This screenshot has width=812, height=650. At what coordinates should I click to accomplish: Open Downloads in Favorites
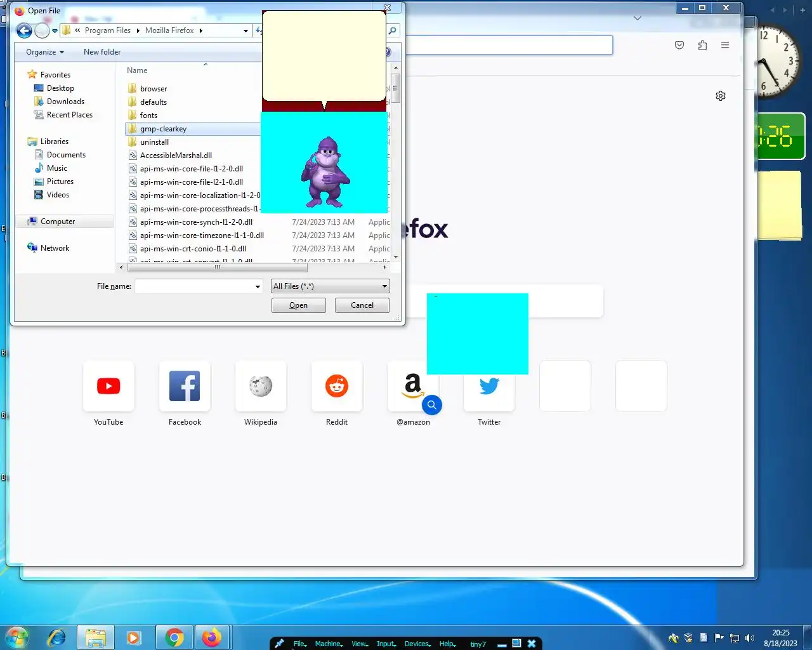pos(65,101)
